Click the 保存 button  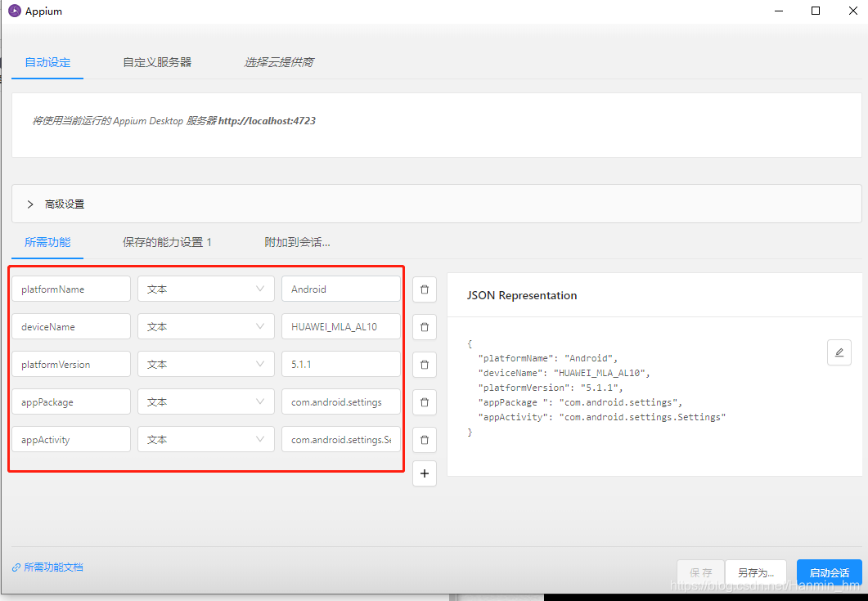click(x=701, y=572)
